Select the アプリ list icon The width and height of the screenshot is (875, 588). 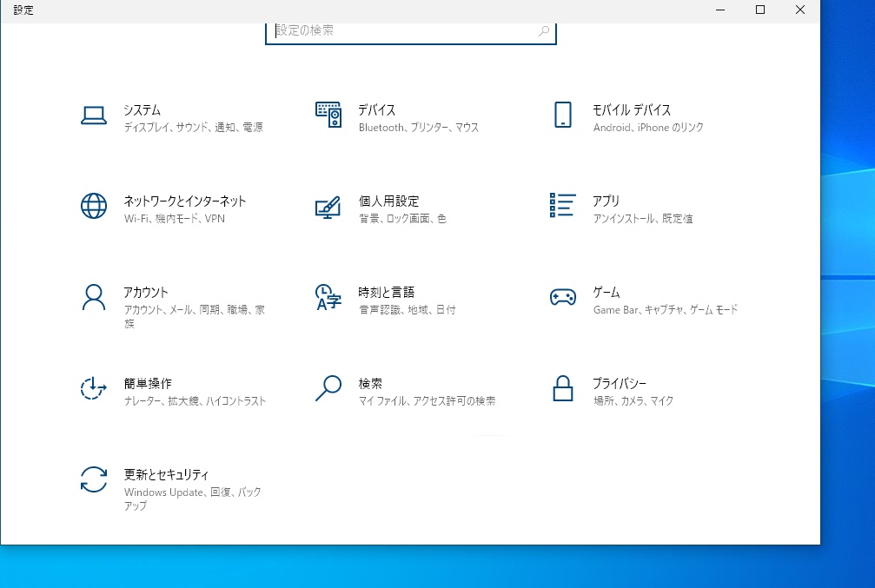tap(562, 205)
